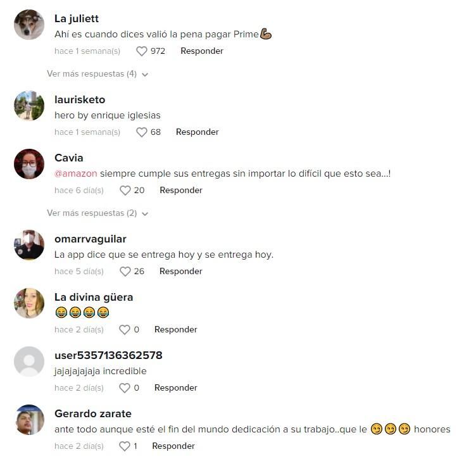Image resolution: width=476 pixels, height=459 pixels.
Task: Like laurisketo's comment with the heart icon
Action: pos(141,132)
